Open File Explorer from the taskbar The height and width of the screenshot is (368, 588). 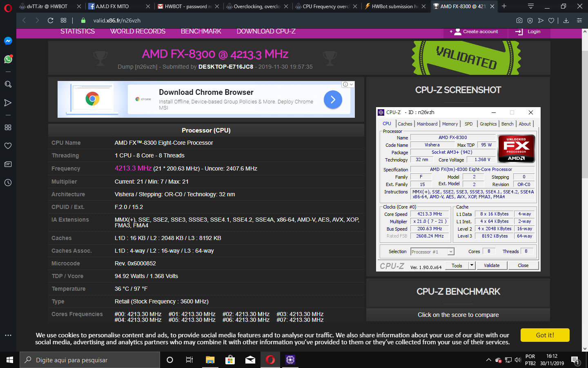(210, 360)
